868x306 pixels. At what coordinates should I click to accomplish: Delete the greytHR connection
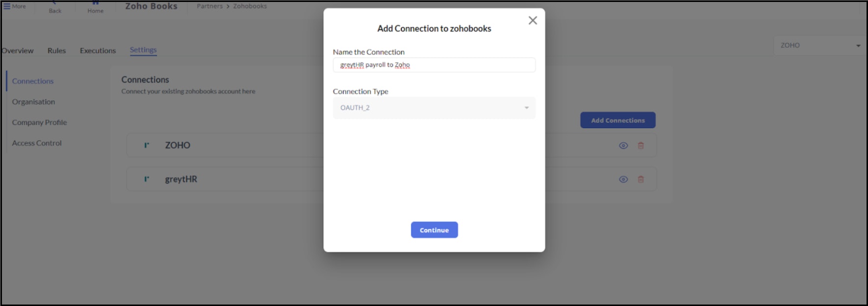click(x=640, y=179)
